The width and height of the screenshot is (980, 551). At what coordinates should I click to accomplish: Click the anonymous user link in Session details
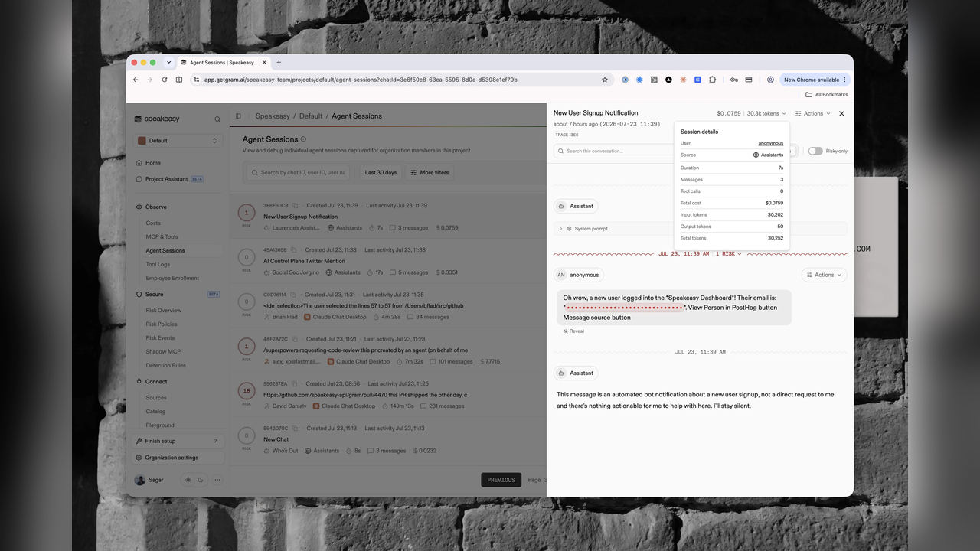(771, 143)
